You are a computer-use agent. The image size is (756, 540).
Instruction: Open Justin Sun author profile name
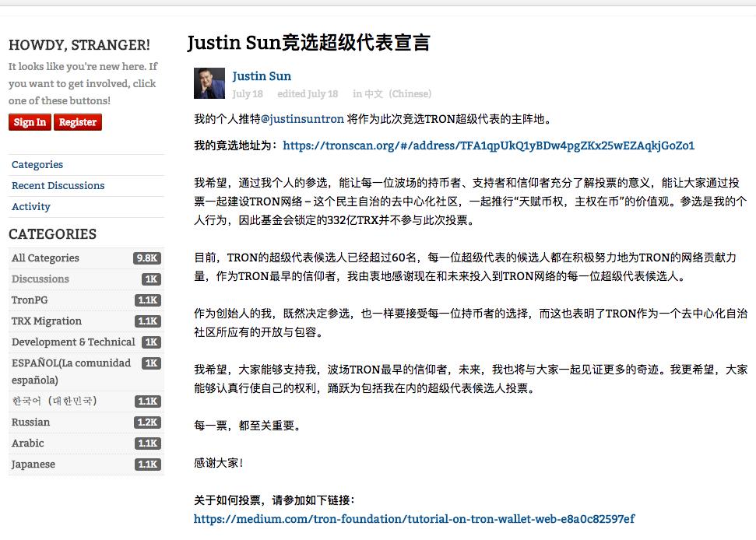point(262,76)
